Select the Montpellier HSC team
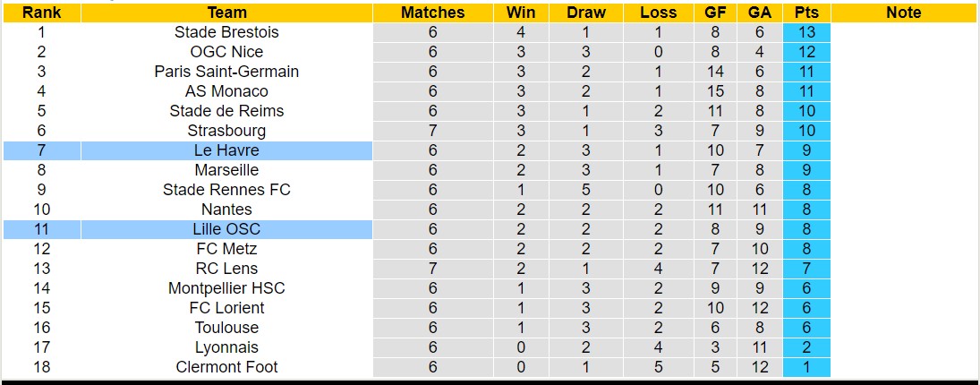Screen dimensions: 980x385 click(226, 288)
